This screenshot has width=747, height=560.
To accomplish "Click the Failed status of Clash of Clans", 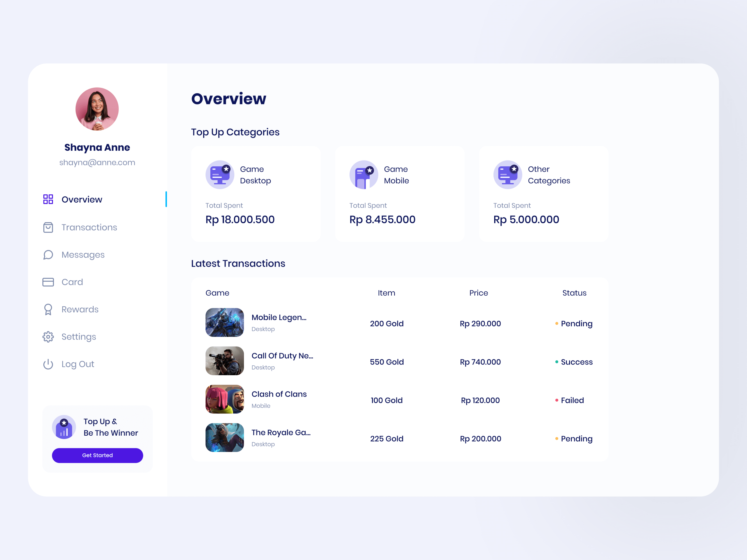I will click(x=569, y=400).
